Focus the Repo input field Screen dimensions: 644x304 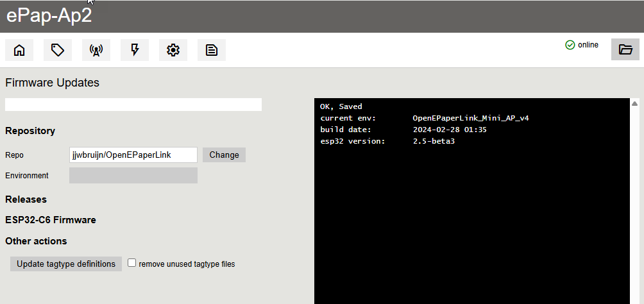coord(133,155)
